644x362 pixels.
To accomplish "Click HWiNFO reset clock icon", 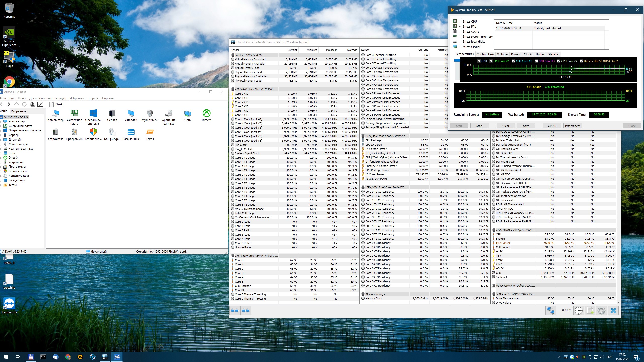I will pyautogui.click(x=579, y=310).
